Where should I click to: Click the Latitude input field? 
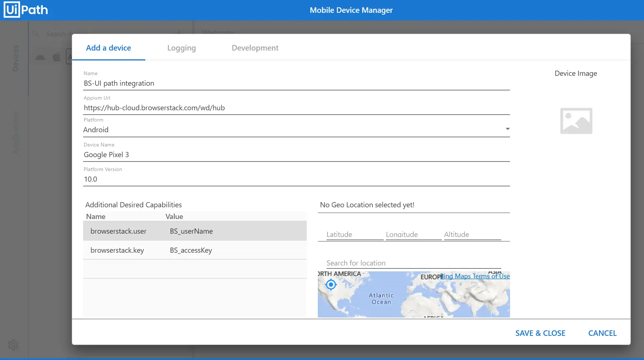(354, 234)
